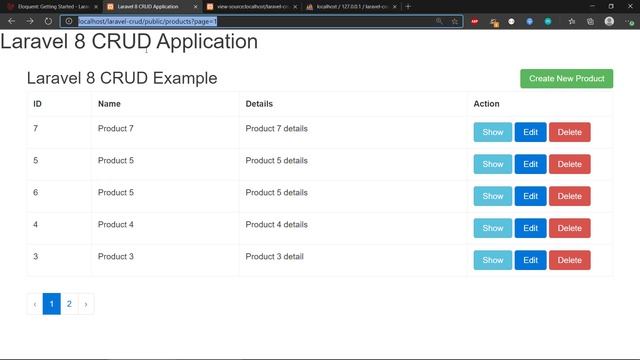Open a new browser tab
Image resolution: width=640 pixels, height=360 pixels.
coord(408,7)
